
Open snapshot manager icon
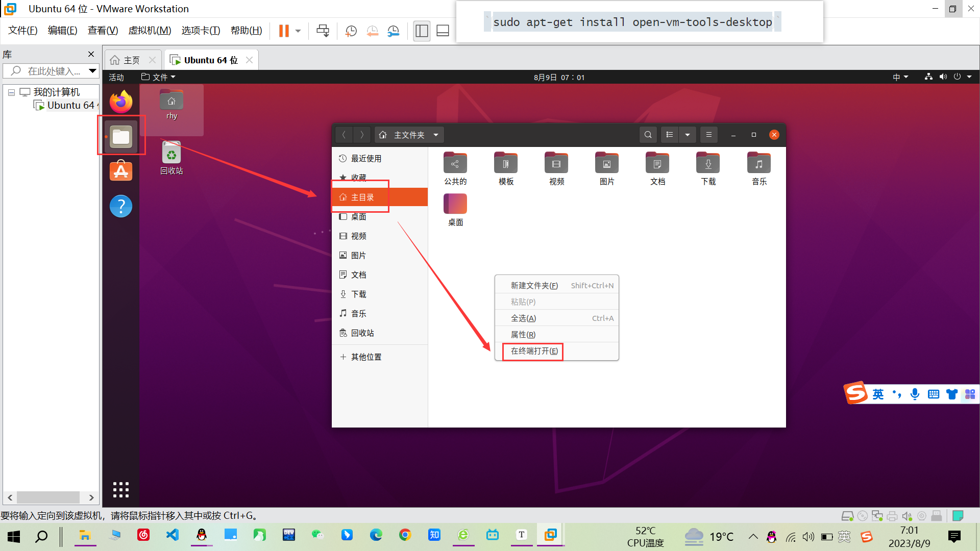[x=394, y=31]
